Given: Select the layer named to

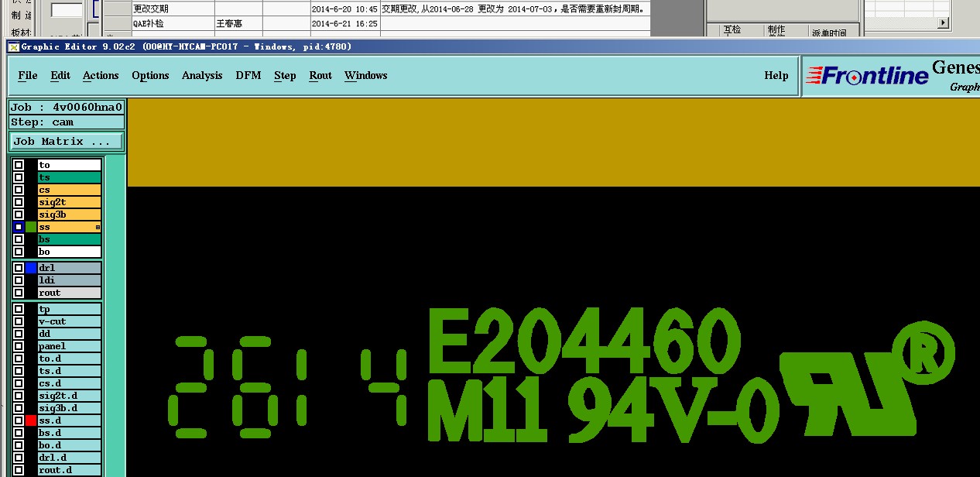Looking at the screenshot, I should (70, 165).
